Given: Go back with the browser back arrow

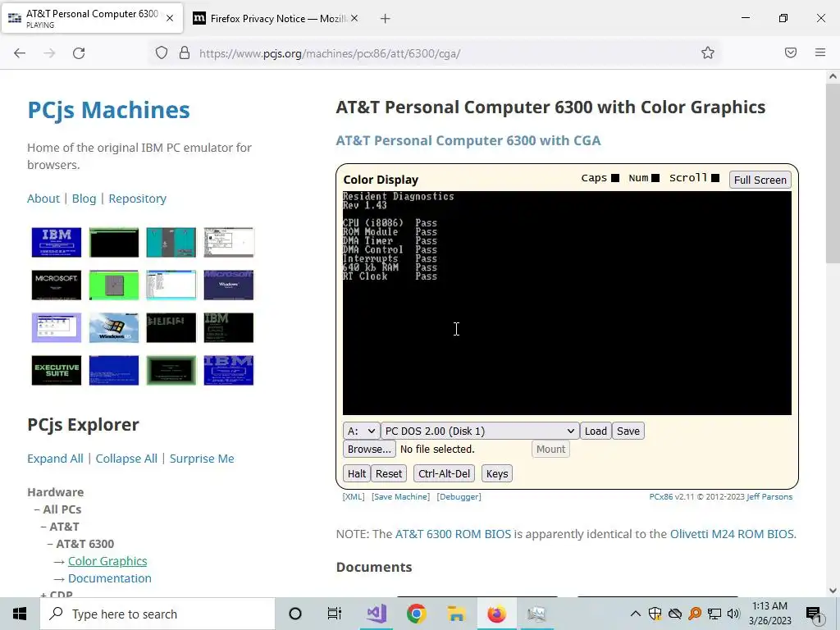Looking at the screenshot, I should click(x=20, y=53).
